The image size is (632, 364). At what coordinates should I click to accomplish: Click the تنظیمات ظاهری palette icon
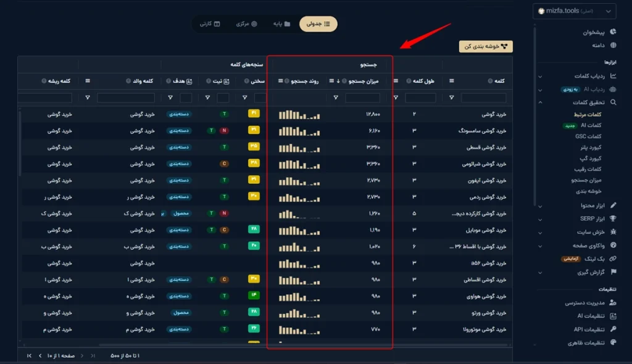coord(613,342)
